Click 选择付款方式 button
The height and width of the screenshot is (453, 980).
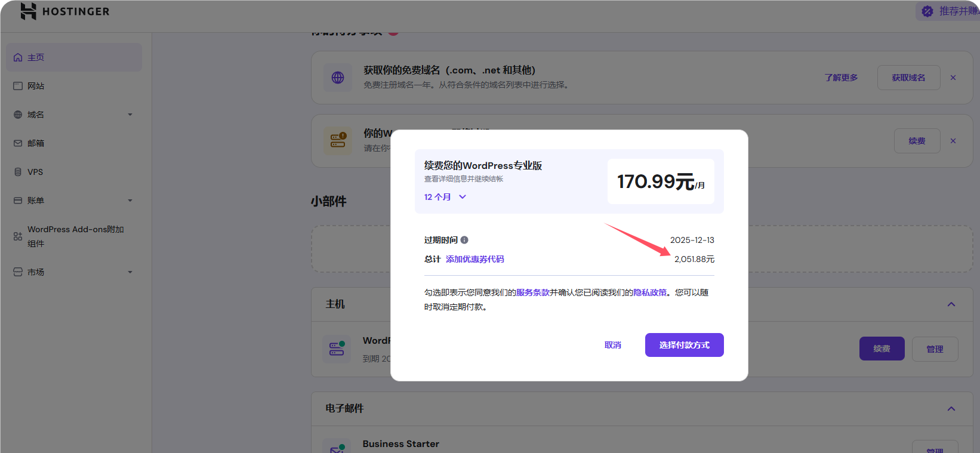pyautogui.click(x=685, y=345)
